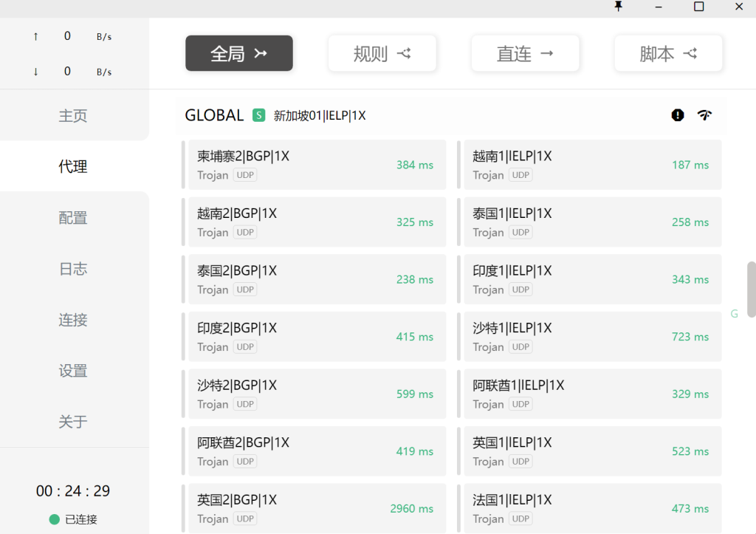Viewport: 756px width, 534px height.
Task: Click the green S badge beside GLOBAL
Action: click(258, 115)
